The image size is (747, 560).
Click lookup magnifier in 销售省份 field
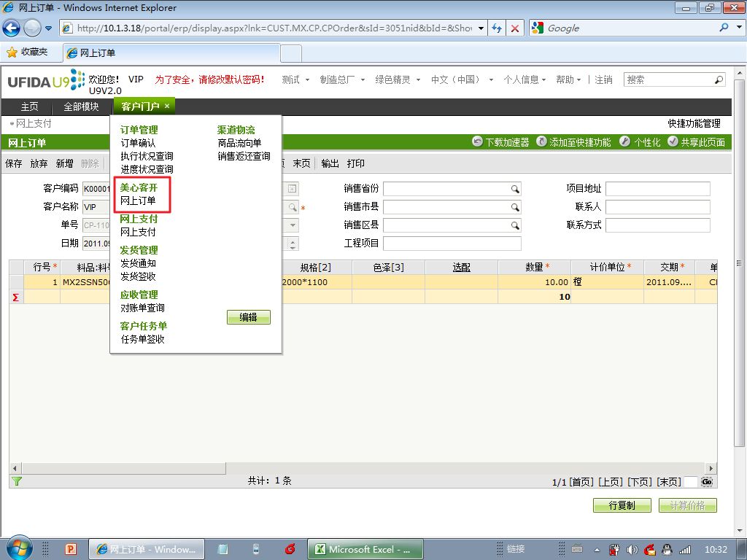click(515, 189)
